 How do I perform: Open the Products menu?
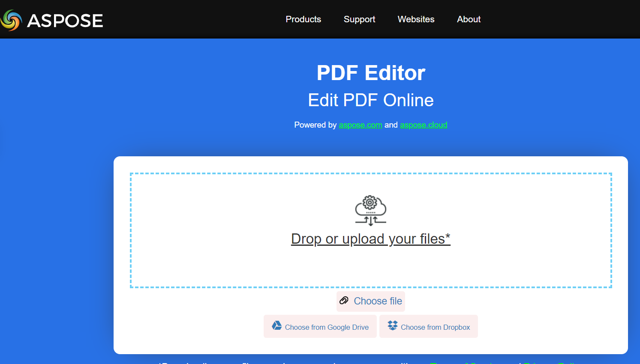coord(303,19)
